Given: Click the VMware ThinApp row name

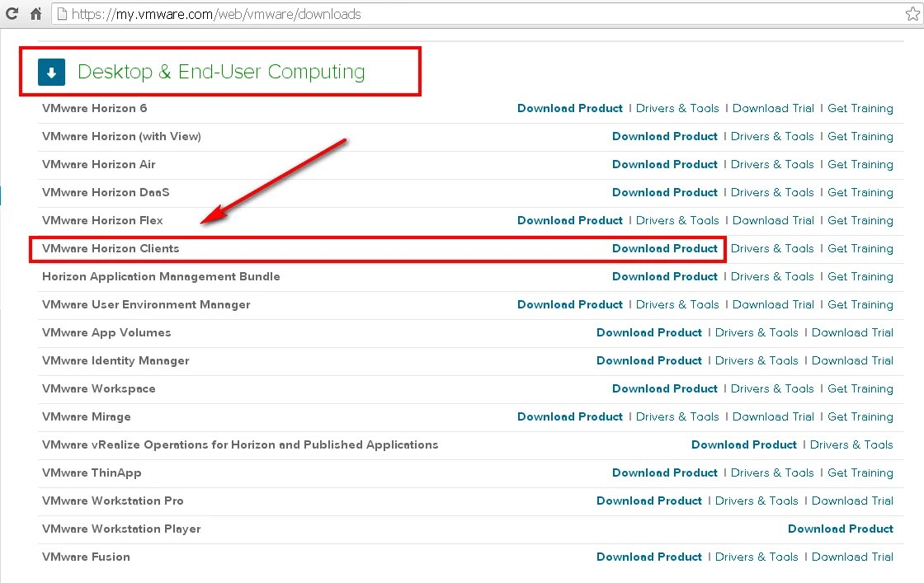Looking at the screenshot, I should click(92, 473).
